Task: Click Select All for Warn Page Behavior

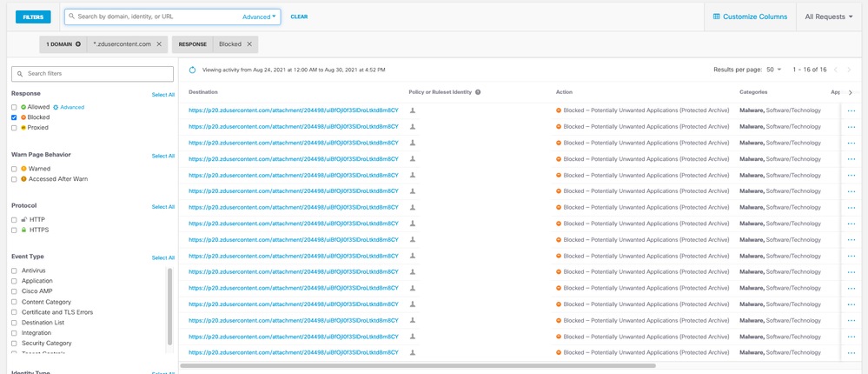Action: [x=163, y=156]
